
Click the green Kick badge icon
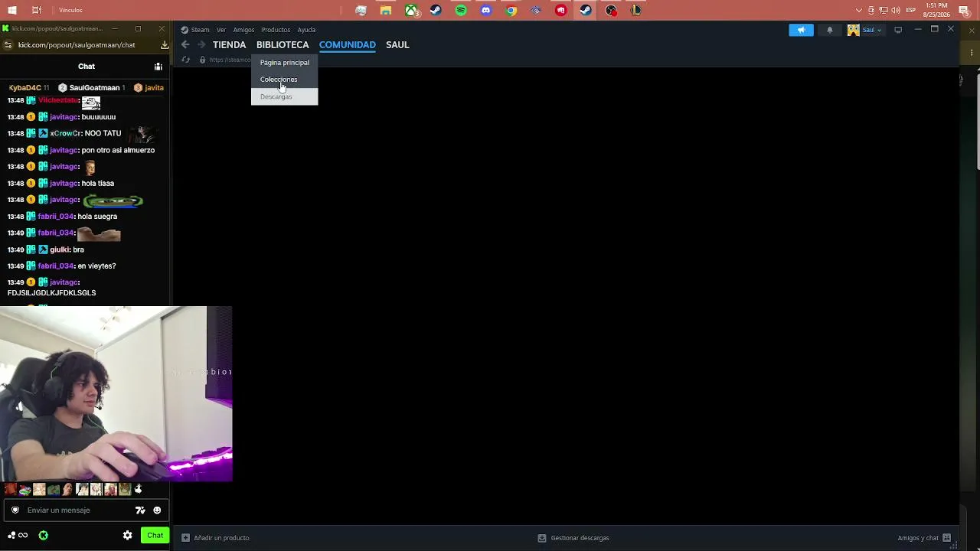pyautogui.click(x=43, y=536)
